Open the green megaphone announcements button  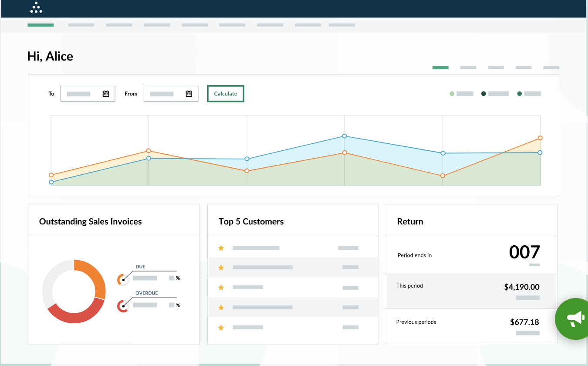(575, 319)
